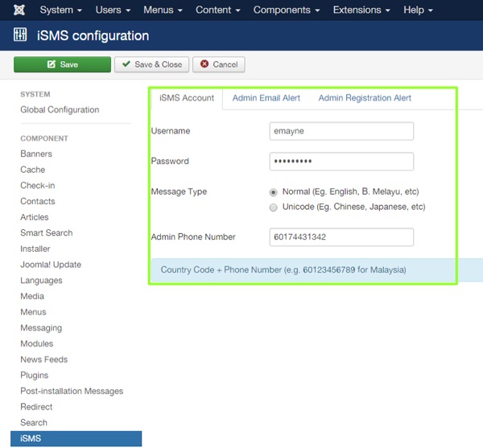Open Post-installation Messages settings
Image resolution: width=483 pixels, height=448 pixels.
[x=72, y=391]
